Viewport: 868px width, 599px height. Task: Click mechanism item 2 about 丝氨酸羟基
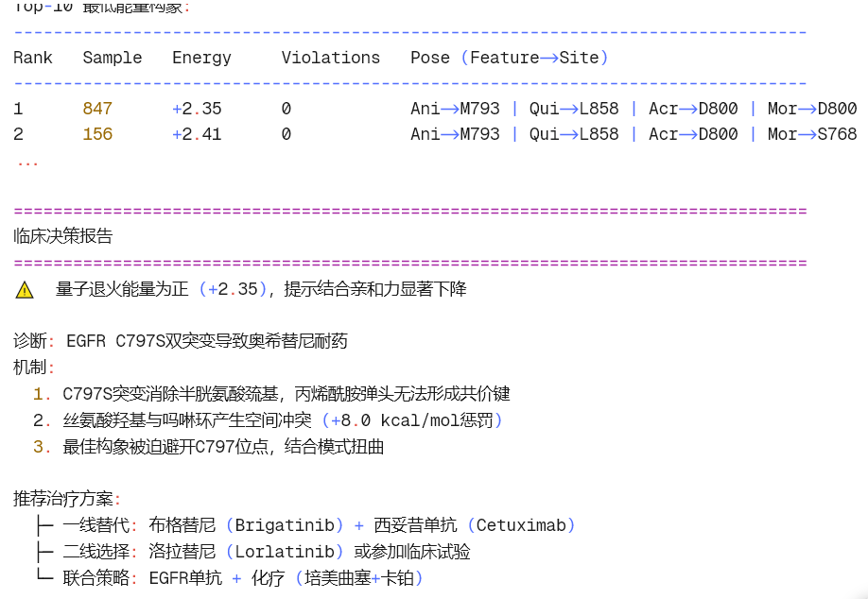point(268,420)
